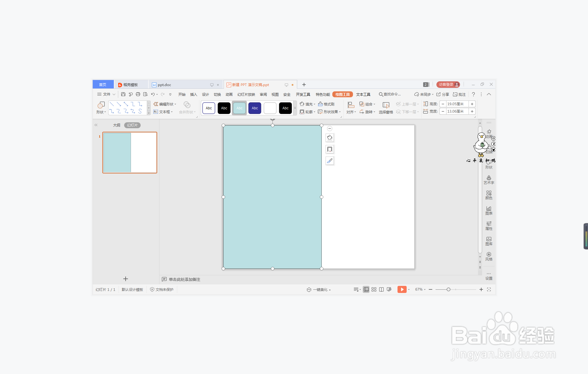Click 访客登录 login button
The width and height of the screenshot is (588, 374).
448,85
